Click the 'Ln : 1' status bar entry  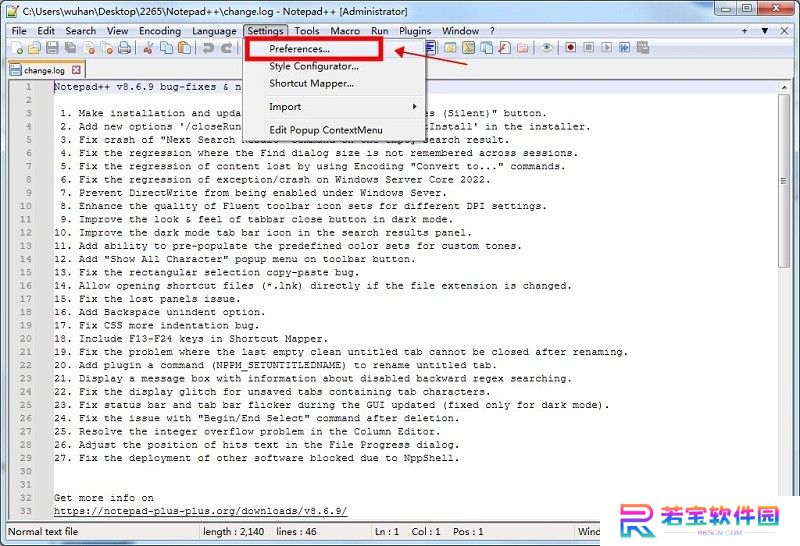387,532
